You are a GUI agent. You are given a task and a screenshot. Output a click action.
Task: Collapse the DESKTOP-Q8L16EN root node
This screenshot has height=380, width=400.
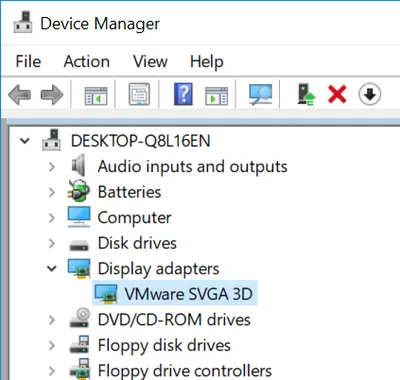pyautogui.click(x=25, y=141)
